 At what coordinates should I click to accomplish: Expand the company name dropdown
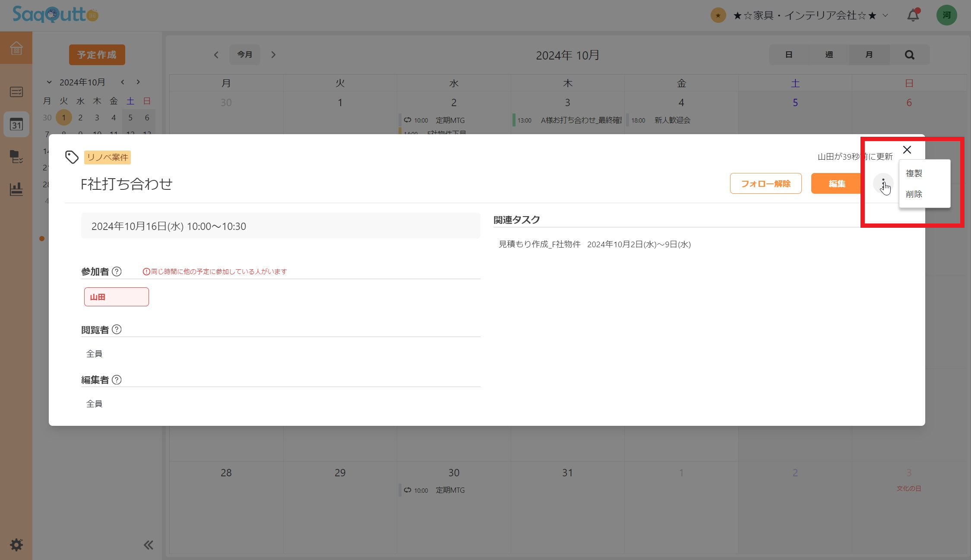(x=886, y=16)
